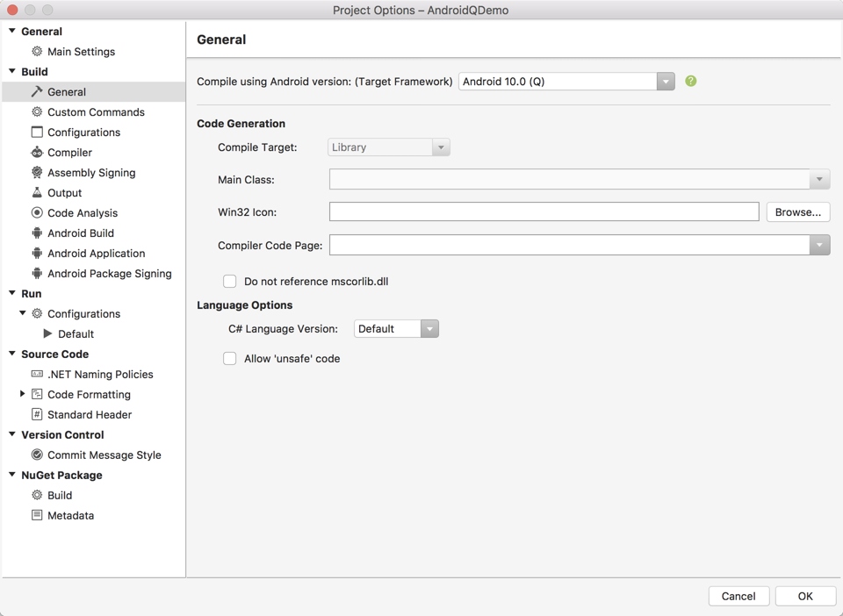Image resolution: width=843 pixels, height=616 pixels.
Task: Enable 'Do not reference mscorlib.dll' checkbox
Action: 230,282
